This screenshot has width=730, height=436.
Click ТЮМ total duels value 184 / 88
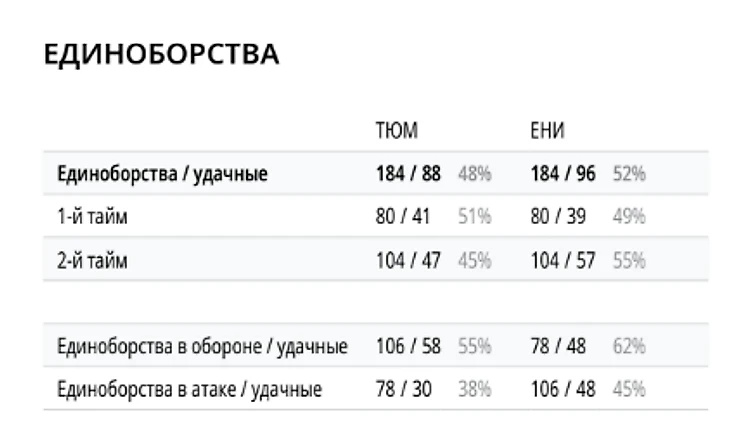click(408, 174)
